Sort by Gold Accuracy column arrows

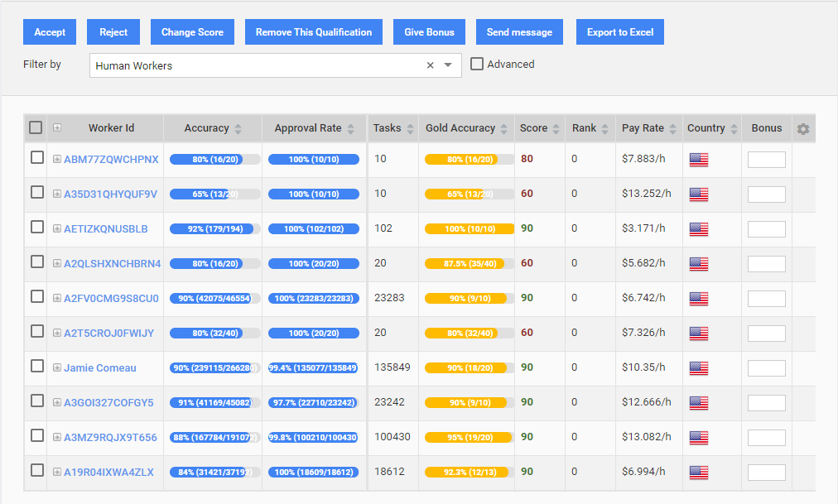point(503,128)
